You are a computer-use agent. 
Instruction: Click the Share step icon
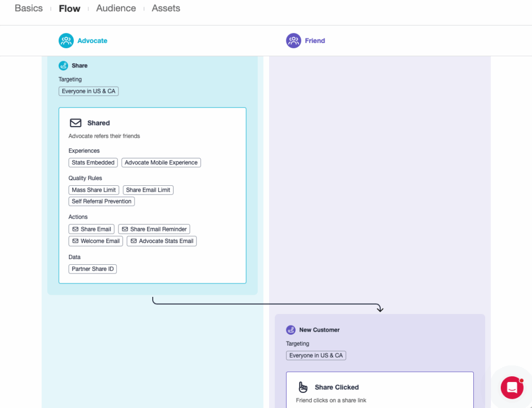tap(63, 65)
